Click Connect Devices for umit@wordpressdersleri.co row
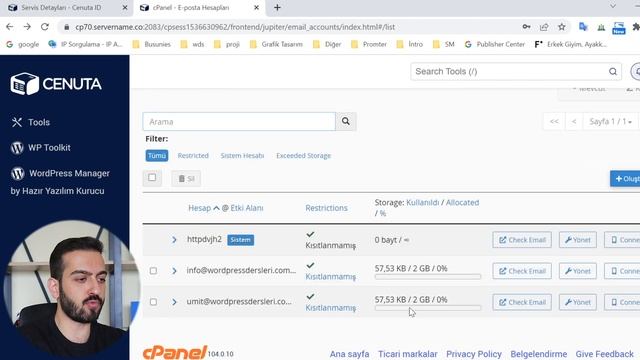Screen dimensions: 640x360 (622, 302)
